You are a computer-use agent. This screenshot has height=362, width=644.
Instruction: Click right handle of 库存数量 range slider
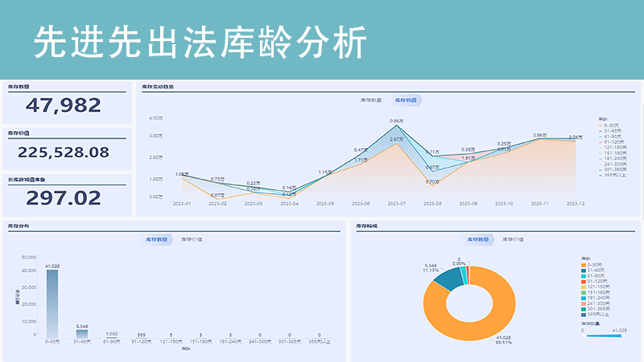coord(624,335)
